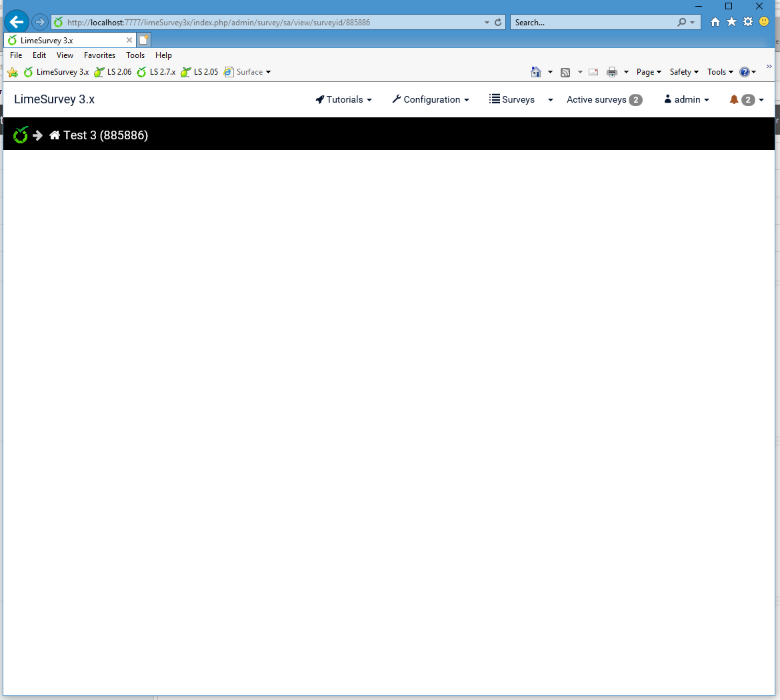Open the Configuration dropdown menu
The height and width of the screenshot is (700, 780).
pyautogui.click(x=431, y=99)
